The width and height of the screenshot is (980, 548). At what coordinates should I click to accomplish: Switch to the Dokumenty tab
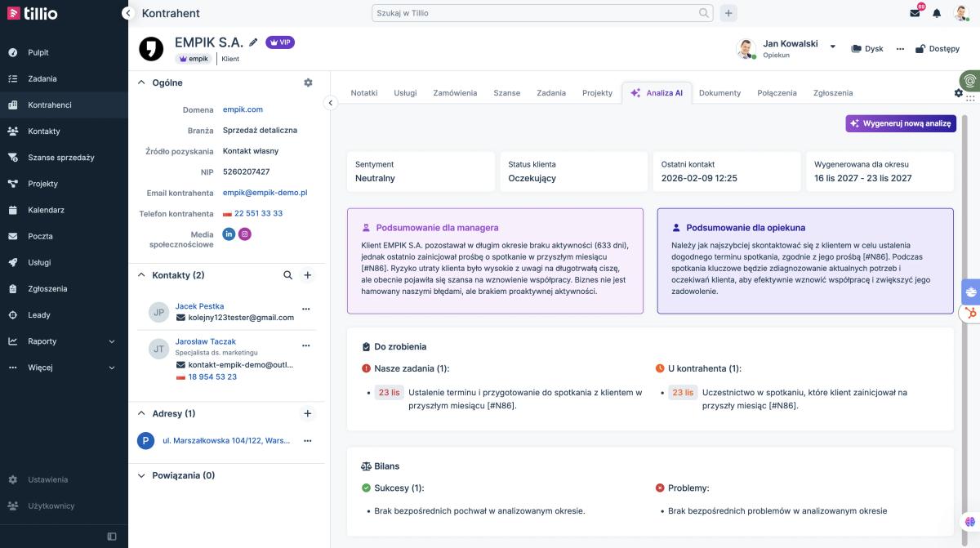click(x=719, y=93)
